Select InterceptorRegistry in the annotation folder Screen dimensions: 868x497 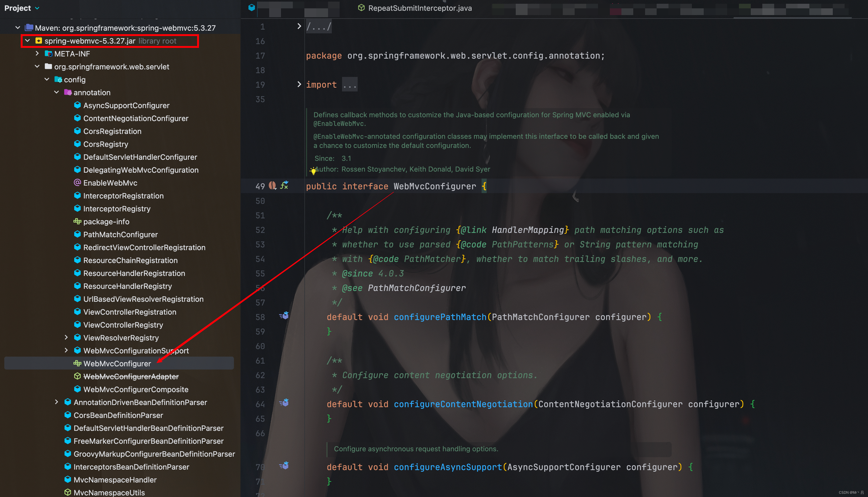pos(117,209)
